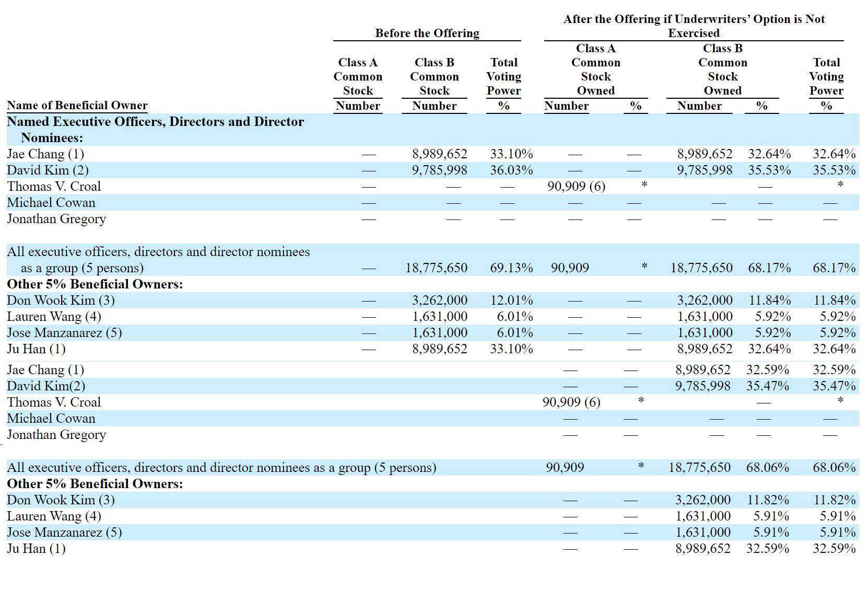
Task: Select the 36.03% value in David Kim's row
Action: click(511, 170)
